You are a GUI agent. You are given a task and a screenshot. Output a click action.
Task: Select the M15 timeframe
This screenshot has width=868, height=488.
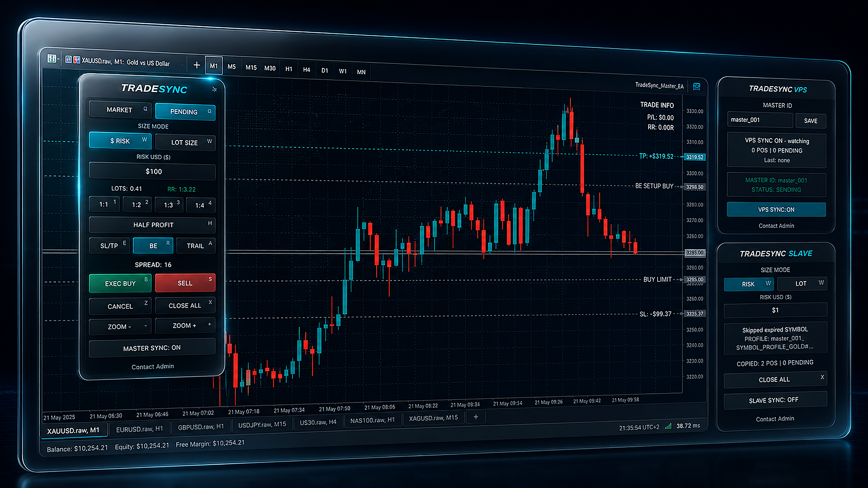tap(251, 67)
